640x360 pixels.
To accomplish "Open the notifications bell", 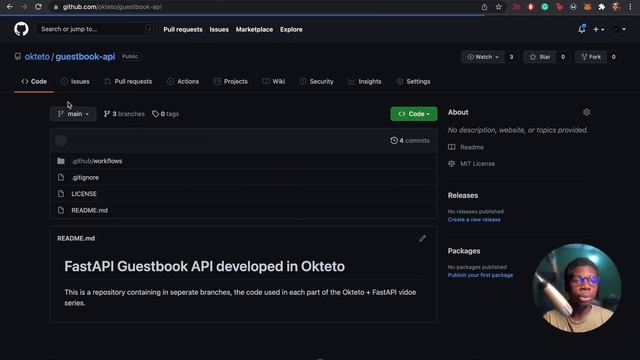I will tap(582, 29).
